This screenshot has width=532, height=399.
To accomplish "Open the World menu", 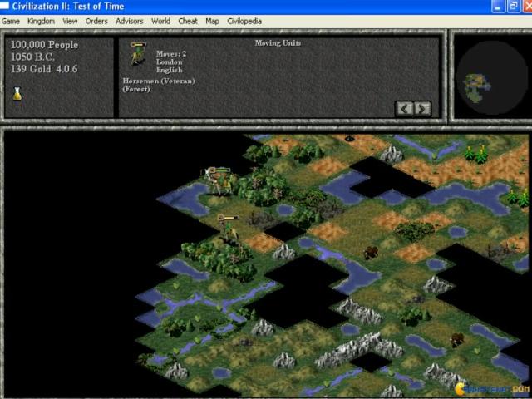I will 160,22.
